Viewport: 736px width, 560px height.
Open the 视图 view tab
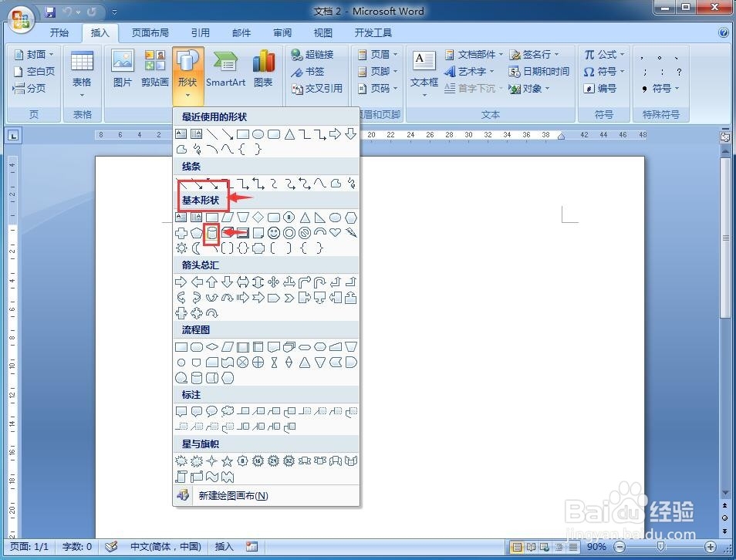coord(323,32)
